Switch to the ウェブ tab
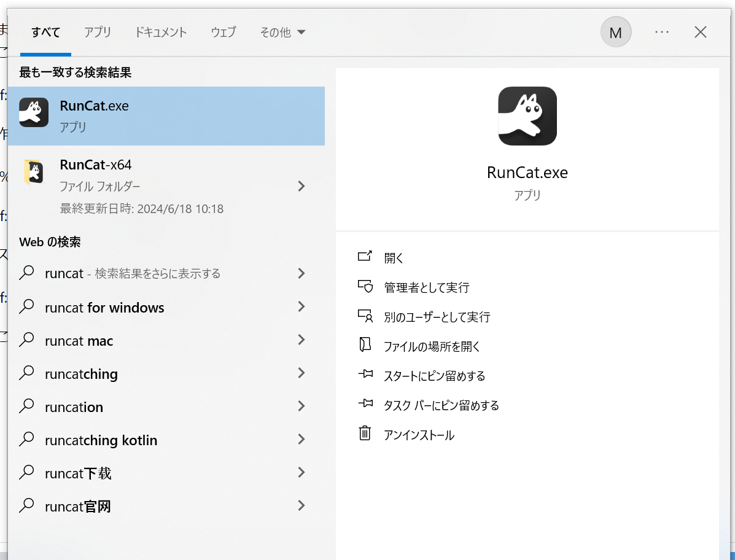This screenshot has width=735, height=560. (x=223, y=33)
